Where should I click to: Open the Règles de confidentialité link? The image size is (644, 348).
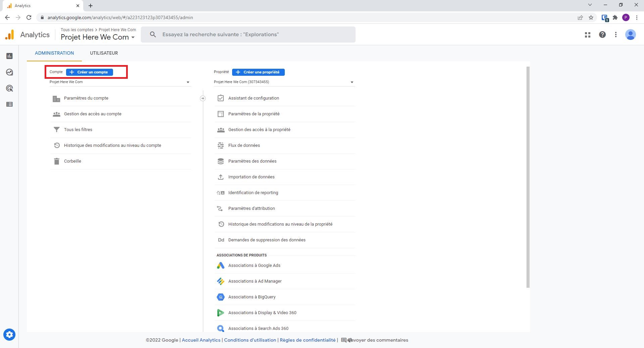pos(308,340)
